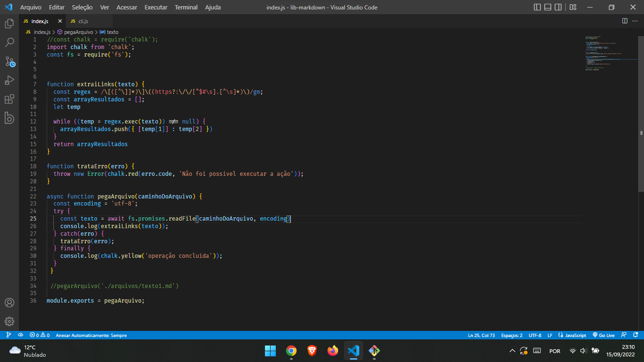The height and width of the screenshot is (362, 644).
Task: Toggle Anexar Automaticamente: Sempre in status bar
Action: (x=91, y=335)
